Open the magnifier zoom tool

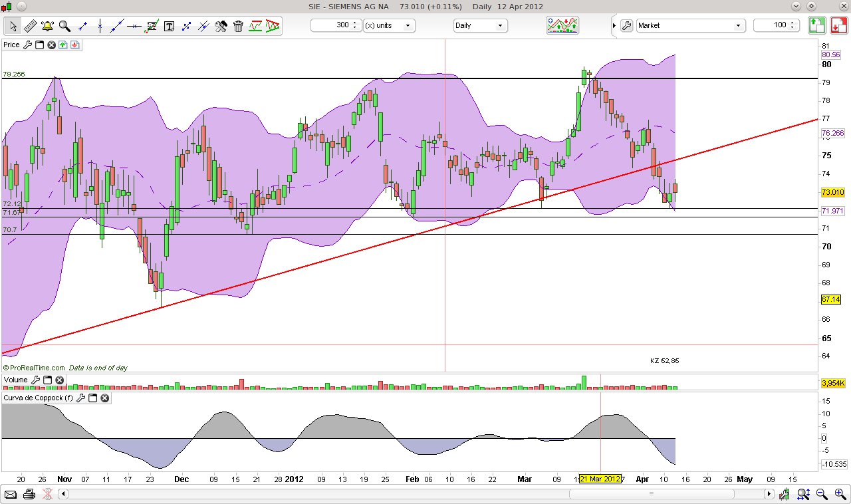pos(64,25)
